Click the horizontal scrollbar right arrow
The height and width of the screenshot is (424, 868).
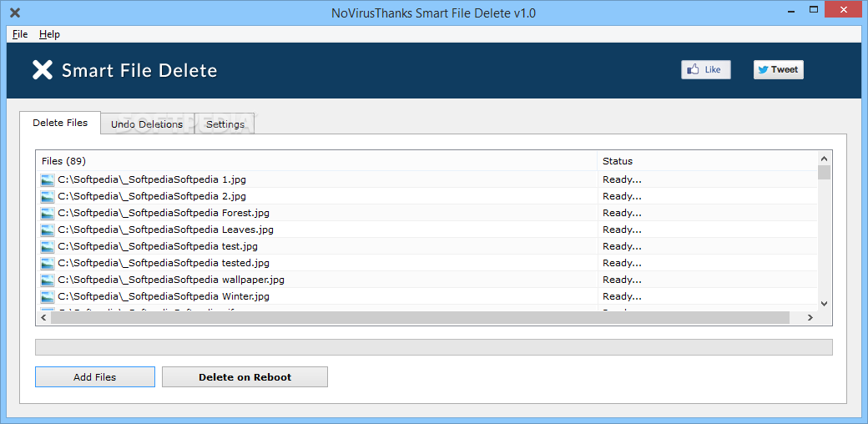point(810,318)
